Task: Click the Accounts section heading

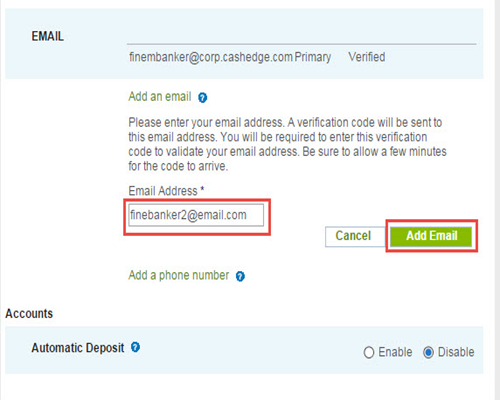Action: click(x=29, y=314)
